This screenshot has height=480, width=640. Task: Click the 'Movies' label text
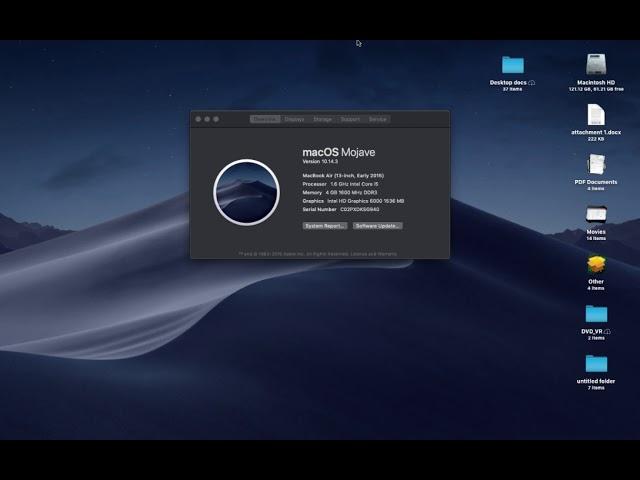pyautogui.click(x=596, y=232)
